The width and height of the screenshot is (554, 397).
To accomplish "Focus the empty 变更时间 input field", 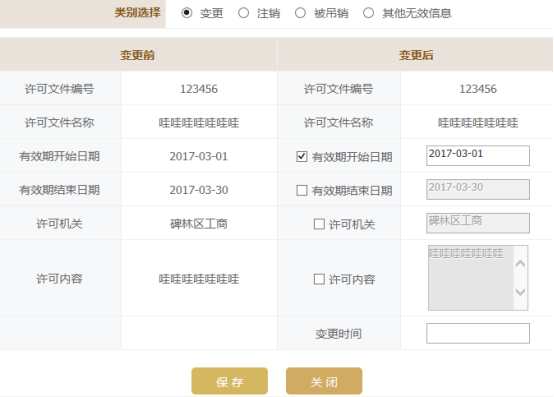I will pyautogui.click(x=478, y=333).
